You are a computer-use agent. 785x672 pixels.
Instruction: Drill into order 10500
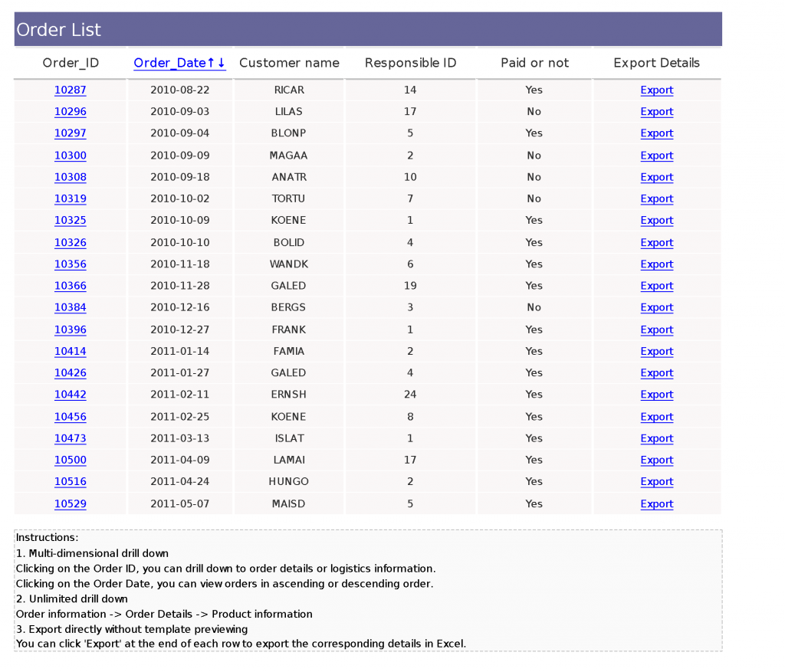(70, 460)
